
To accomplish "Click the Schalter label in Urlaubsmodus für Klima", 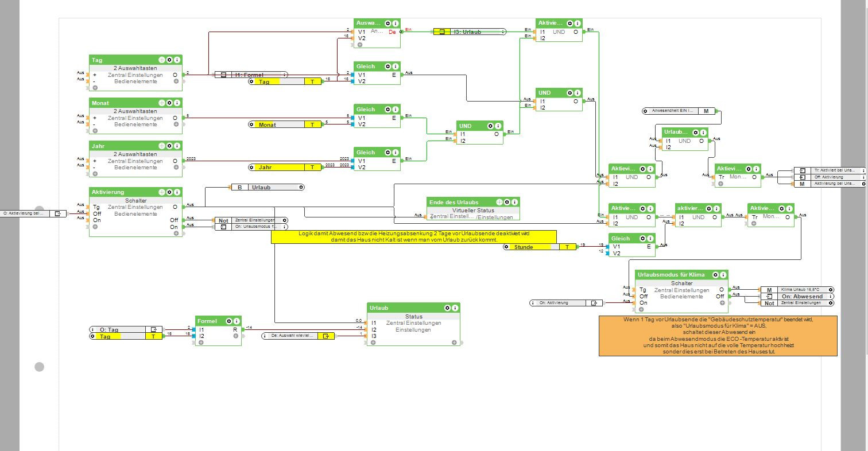I will [x=681, y=283].
